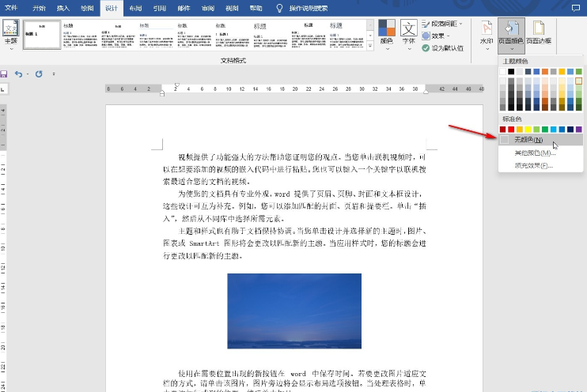587x392 pixels.
Task: Pick the dark red standard color swatch
Action: point(503,130)
